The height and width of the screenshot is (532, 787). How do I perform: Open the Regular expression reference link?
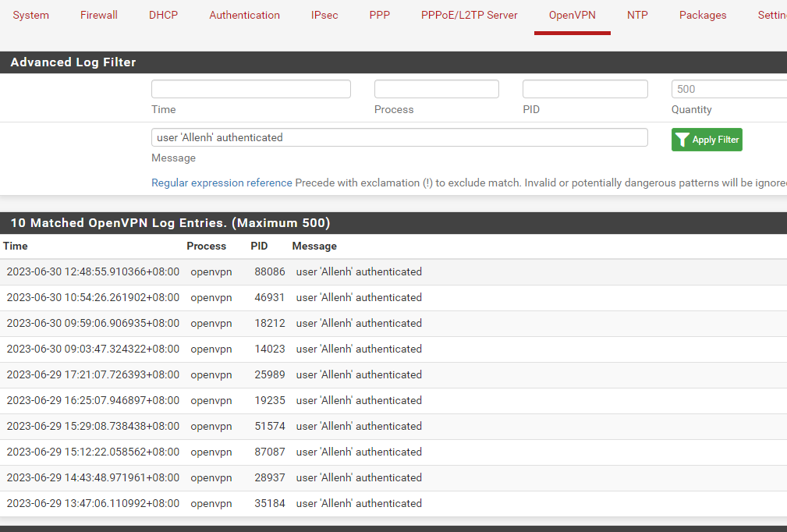222,183
